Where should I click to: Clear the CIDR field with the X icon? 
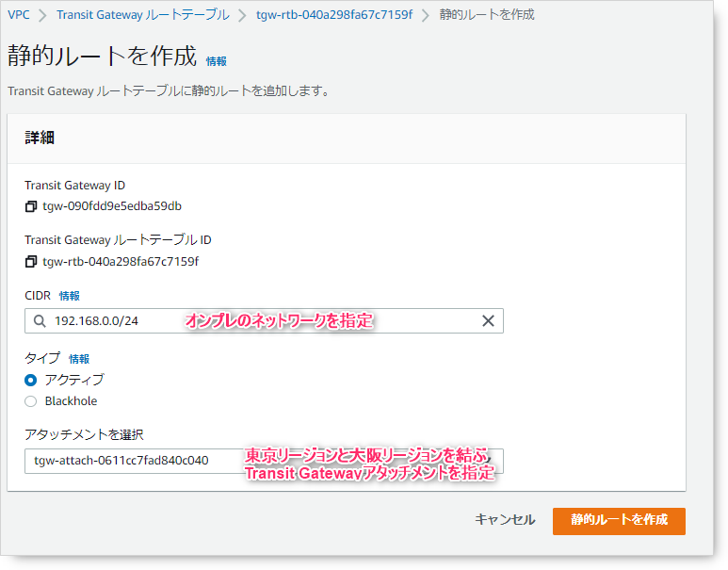[x=488, y=320]
